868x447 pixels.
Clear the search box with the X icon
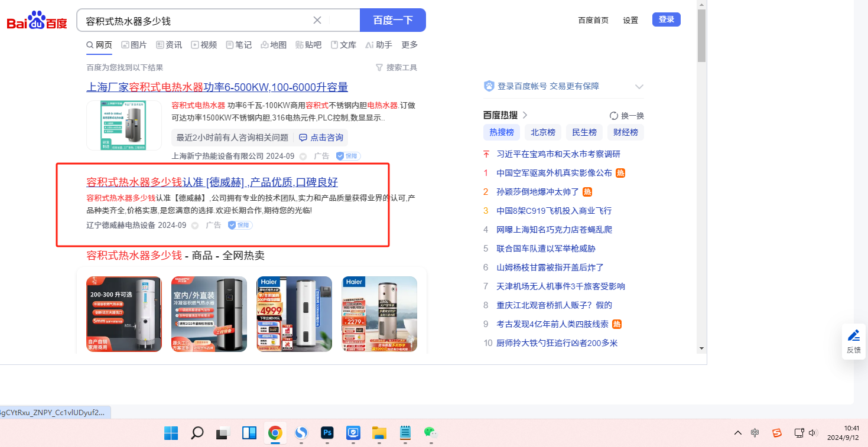click(317, 20)
